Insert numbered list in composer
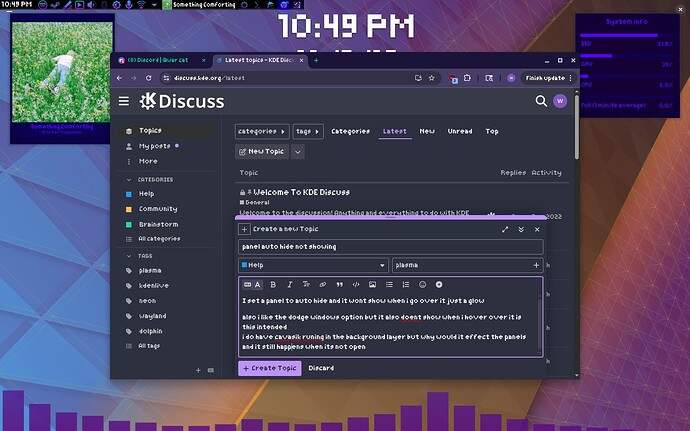Screen dimensions: 690x431 click(406, 285)
